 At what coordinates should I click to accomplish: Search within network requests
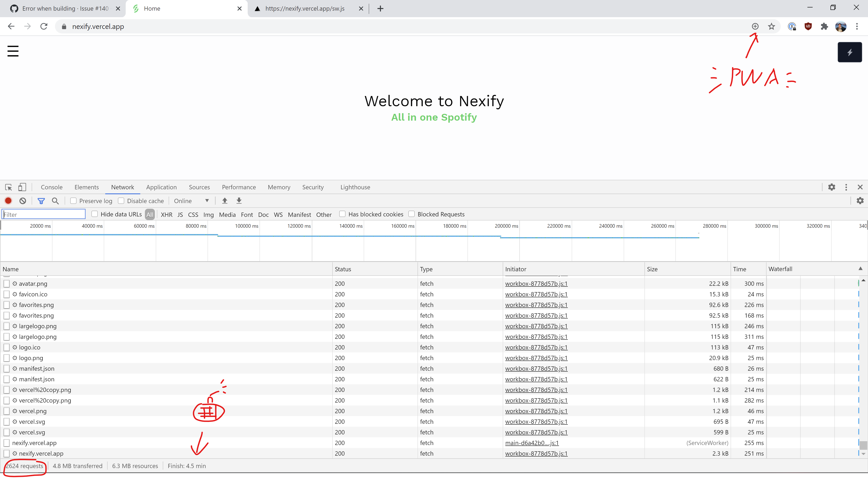[x=55, y=201]
